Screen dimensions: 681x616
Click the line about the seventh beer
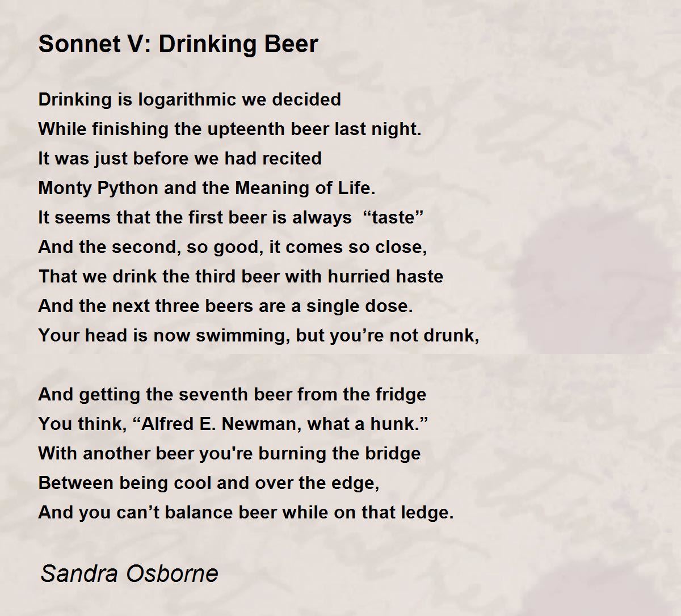(232, 394)
